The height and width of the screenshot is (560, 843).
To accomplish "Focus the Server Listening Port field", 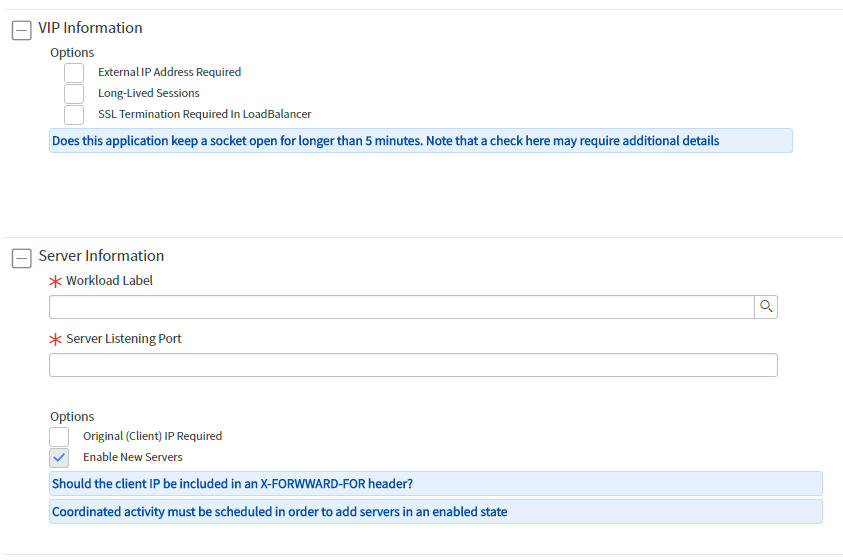I will tap(413, 365).
